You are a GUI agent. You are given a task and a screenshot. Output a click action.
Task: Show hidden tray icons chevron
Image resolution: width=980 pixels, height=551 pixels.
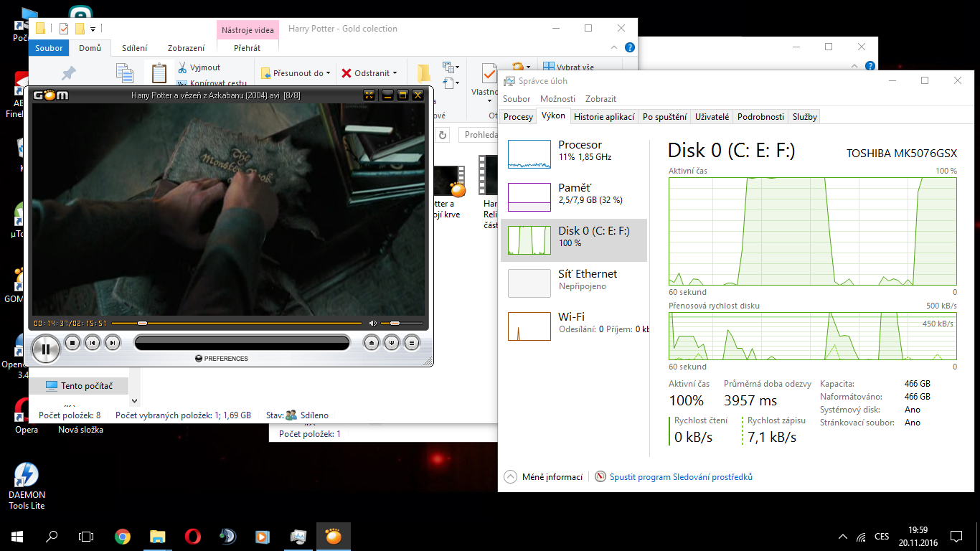[843, 536]
